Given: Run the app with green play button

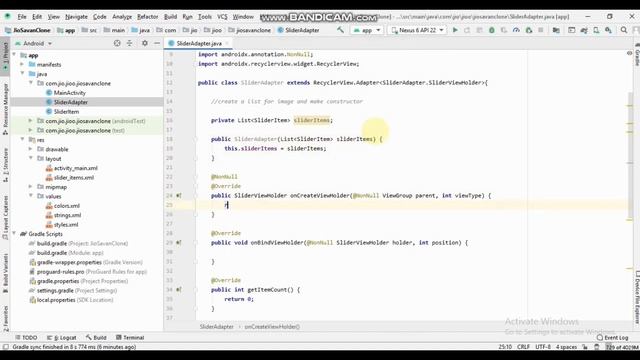Looking at the screenshot, I should point(455,30).
